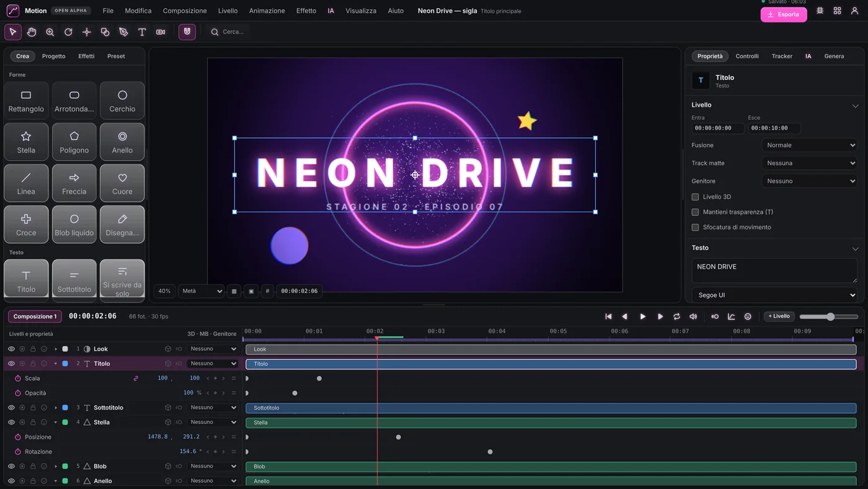Viewport: 868px width, 489px height.
Task: Collapse the Stella layer properties
Action: pos(56,422)
